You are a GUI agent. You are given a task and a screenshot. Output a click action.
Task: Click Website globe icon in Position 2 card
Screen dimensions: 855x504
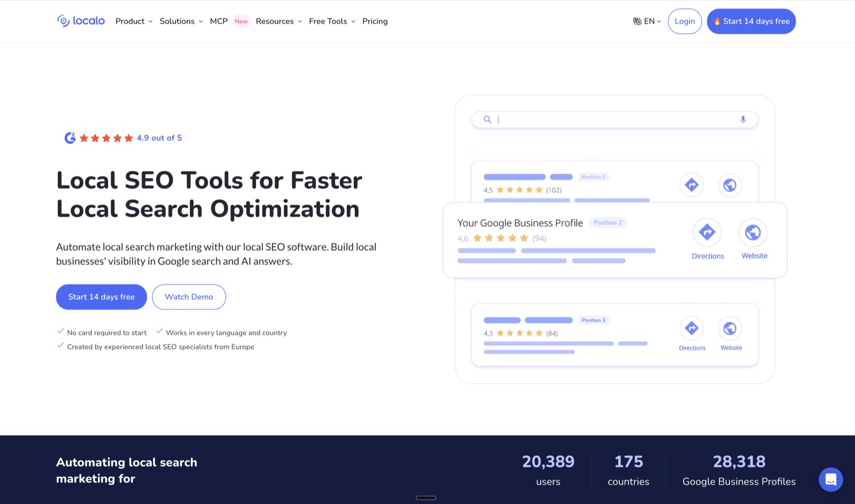pyautogui.click(x=753, y=232)
